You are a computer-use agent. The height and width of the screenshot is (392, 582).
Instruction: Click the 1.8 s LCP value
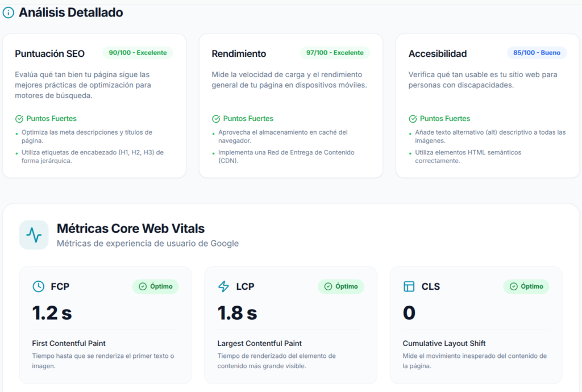tap(237, 313)
